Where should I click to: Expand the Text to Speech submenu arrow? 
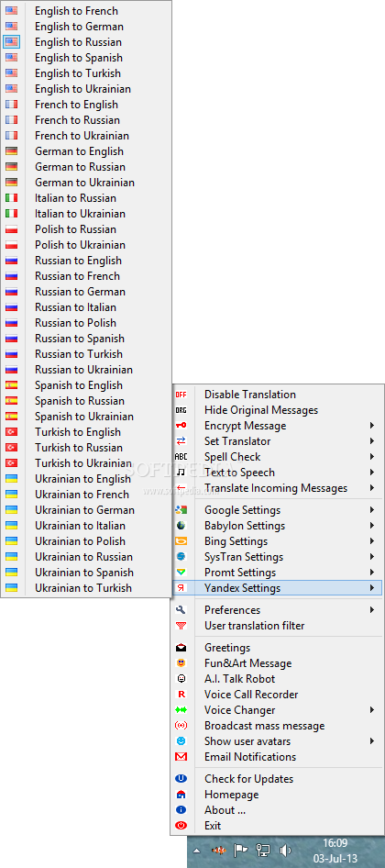click(x=373, y=473)
